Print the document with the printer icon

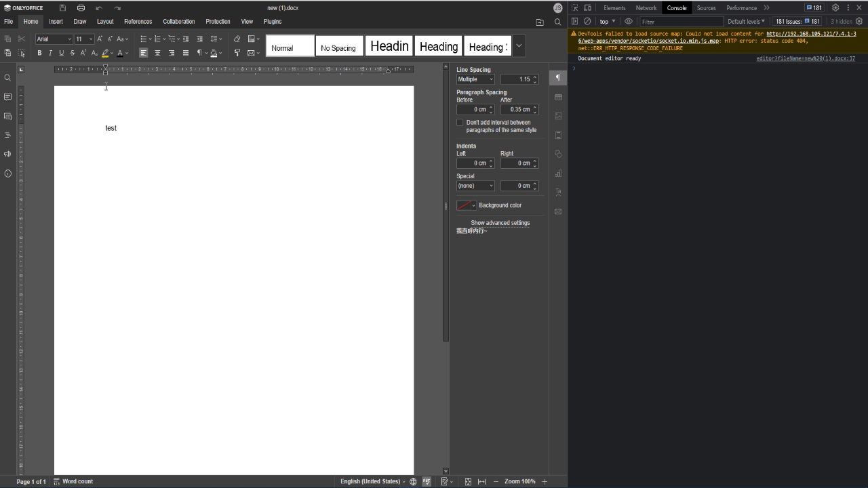[81, 8]
